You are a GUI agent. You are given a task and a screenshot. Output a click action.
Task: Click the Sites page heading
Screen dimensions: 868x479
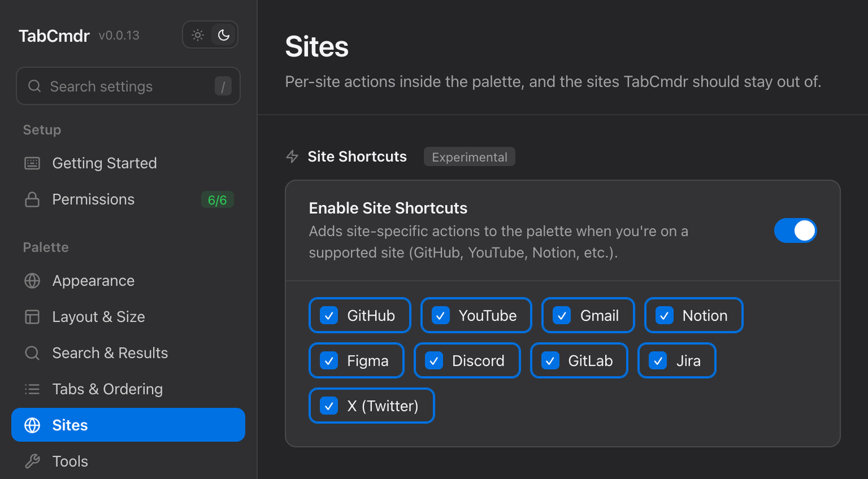[317, 47]
